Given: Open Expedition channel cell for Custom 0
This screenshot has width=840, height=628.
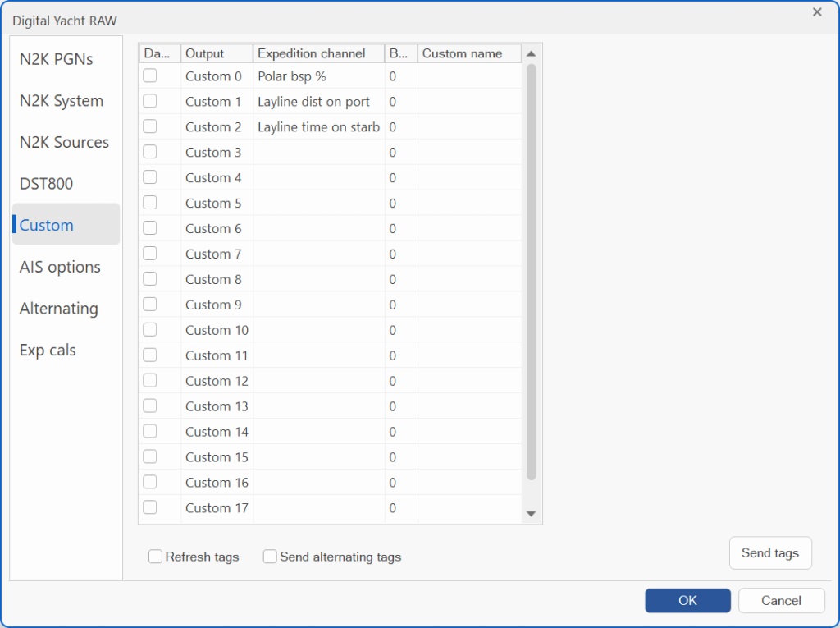Looking at the screenshot, I should pyautogui.click(x=318, y=76).
